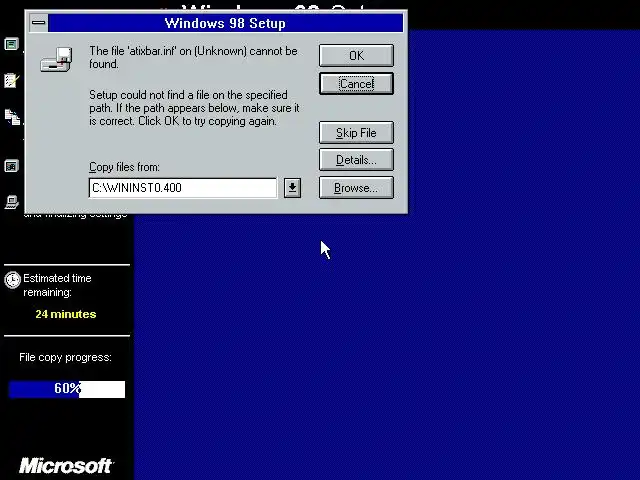
Task: Click the 'Copy files from:' label
Action: tap(124, 167)
